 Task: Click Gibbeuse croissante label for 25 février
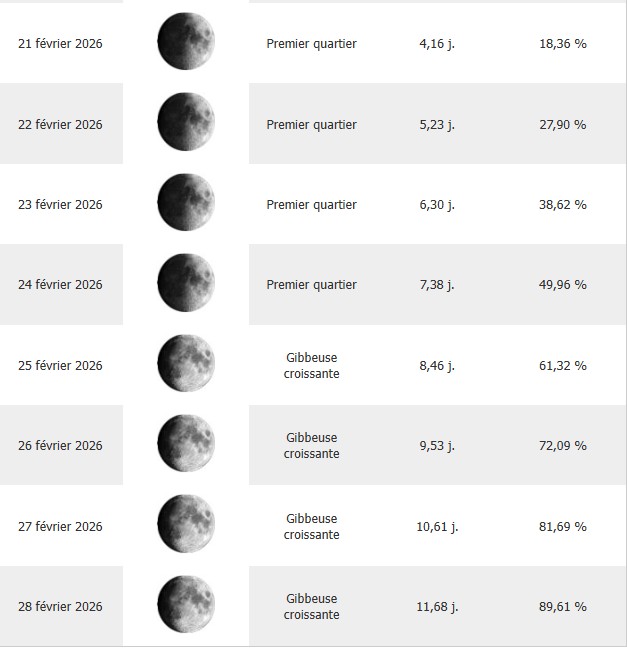(311, 365)
